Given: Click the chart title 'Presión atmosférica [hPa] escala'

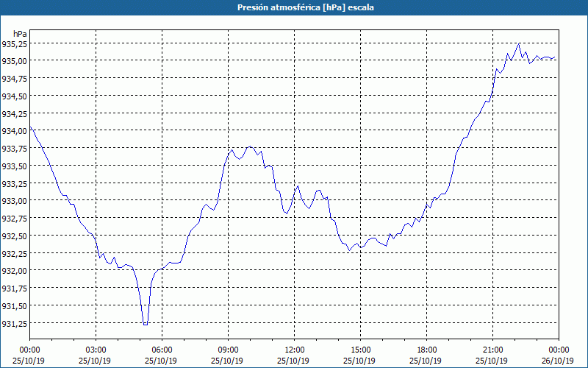Looking at the screenshot, I should (x=306, y=7).
